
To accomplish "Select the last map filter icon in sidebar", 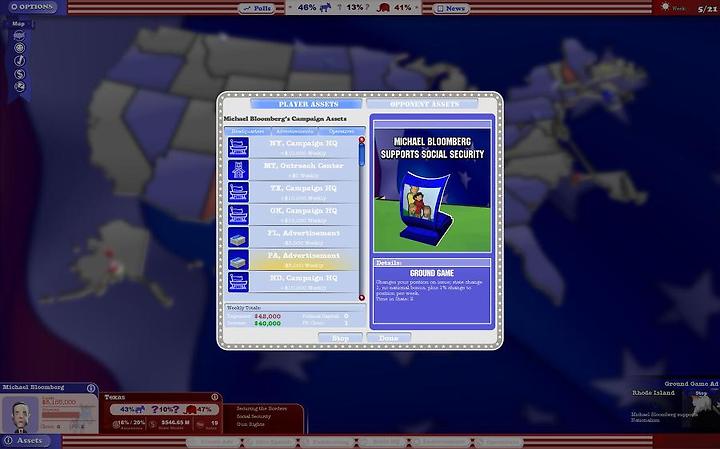I will 19,86.
